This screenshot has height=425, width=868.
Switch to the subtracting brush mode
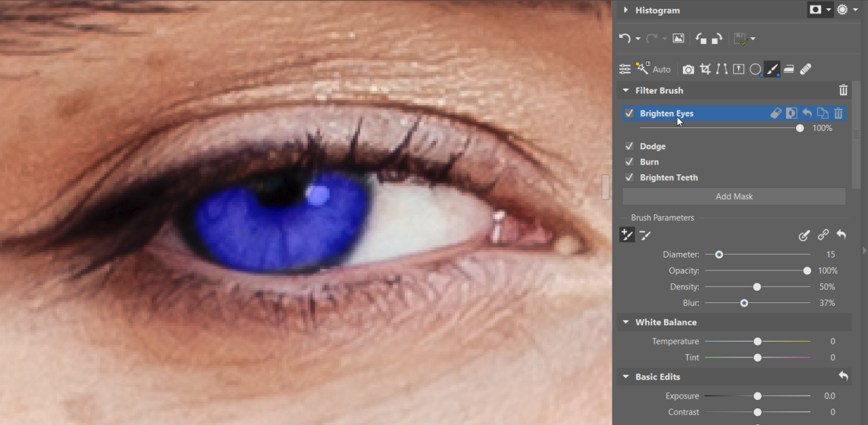point(645,235)
